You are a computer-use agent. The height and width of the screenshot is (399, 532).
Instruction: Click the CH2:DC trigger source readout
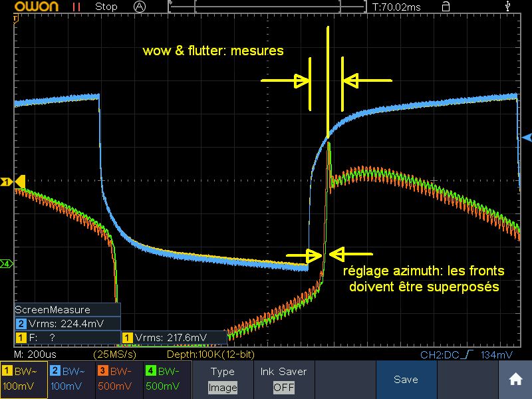[440, 355]
